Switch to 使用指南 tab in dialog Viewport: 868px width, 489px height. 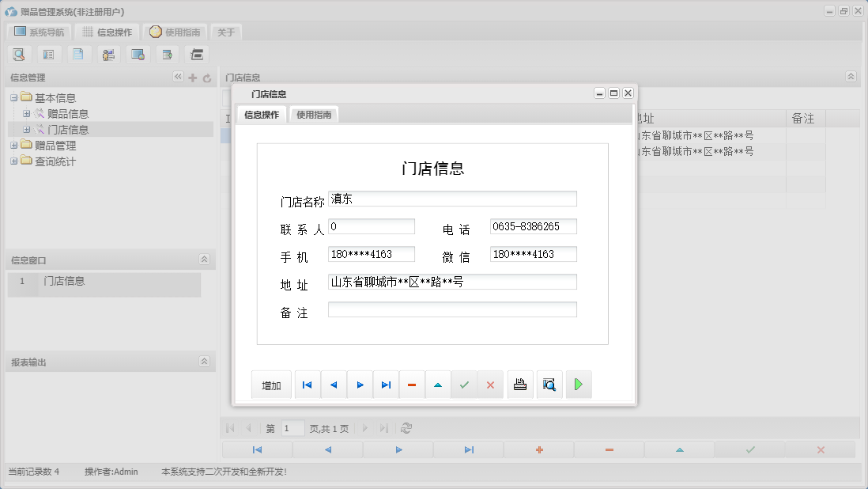(x=312, y=113)
